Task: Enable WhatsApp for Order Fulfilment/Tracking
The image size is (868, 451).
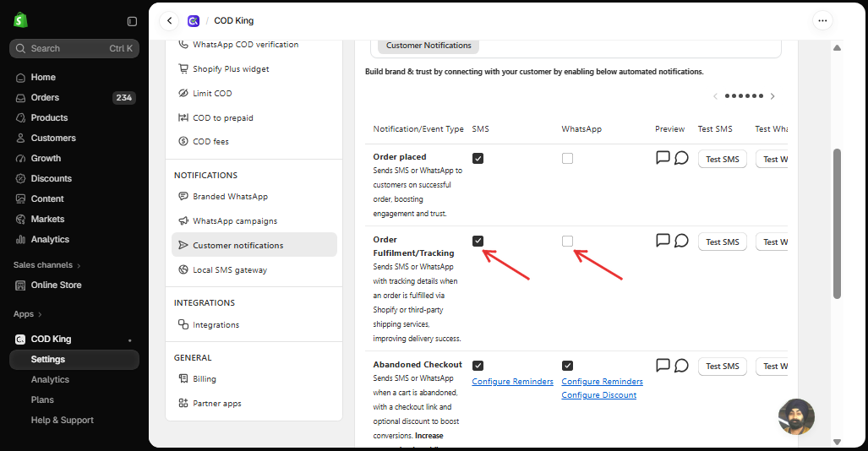Action: click(567, 241)
